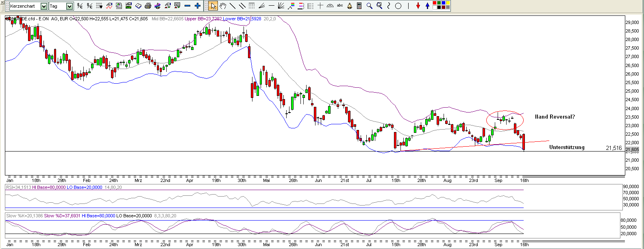Select the crosshair tool

320,6
